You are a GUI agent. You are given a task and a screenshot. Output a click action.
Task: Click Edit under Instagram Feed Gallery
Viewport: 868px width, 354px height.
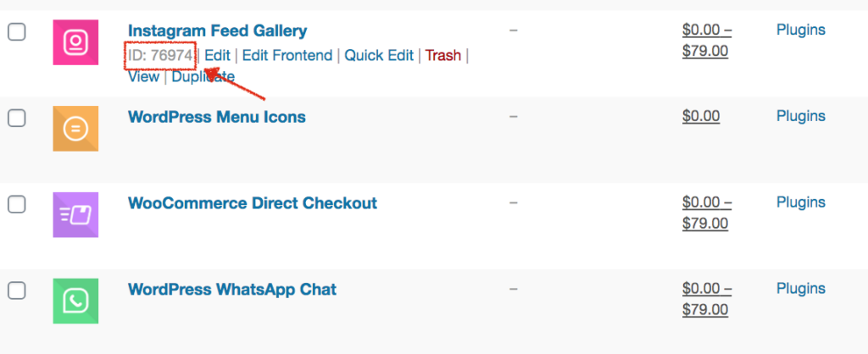click(x=218, y=56)
